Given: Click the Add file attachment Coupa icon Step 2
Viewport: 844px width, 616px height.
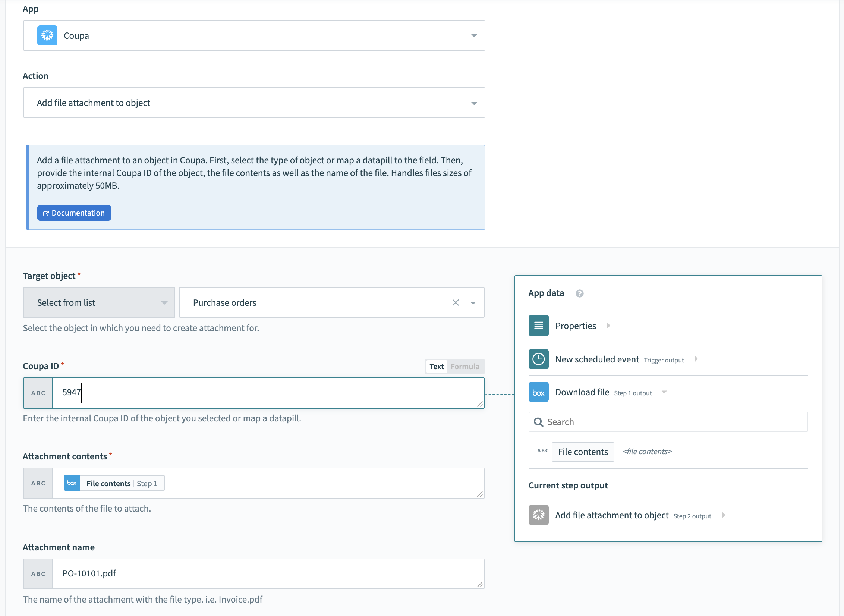Looking at the screenshot, I should point(538,516).
